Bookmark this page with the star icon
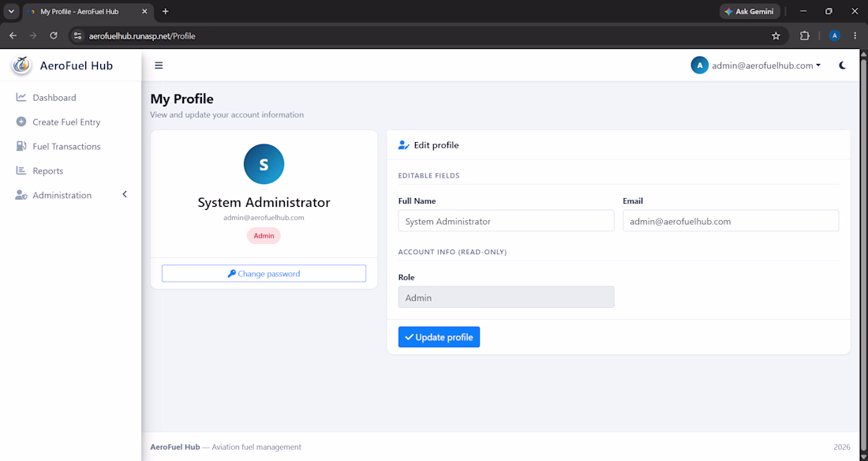Image resolution: width=868 pixels, height=461 pixels. [776, 36]
